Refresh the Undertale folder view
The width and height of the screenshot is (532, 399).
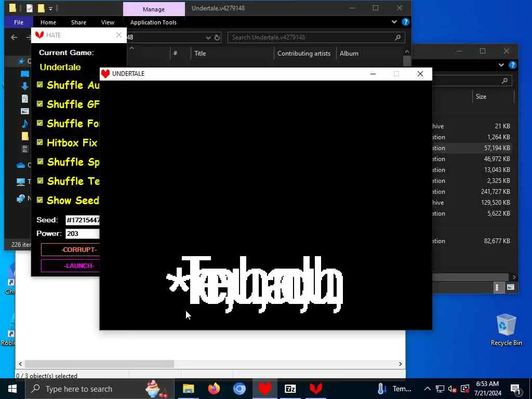point(217,37)
